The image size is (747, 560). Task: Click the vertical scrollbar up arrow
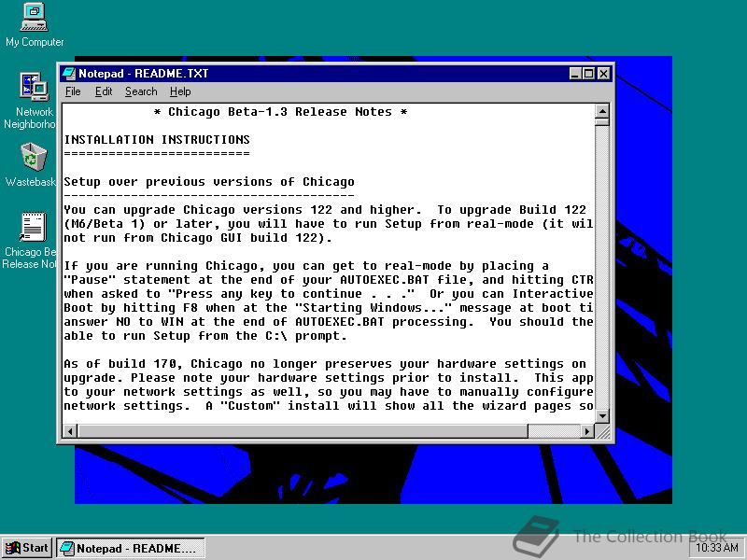coord(602,111)
